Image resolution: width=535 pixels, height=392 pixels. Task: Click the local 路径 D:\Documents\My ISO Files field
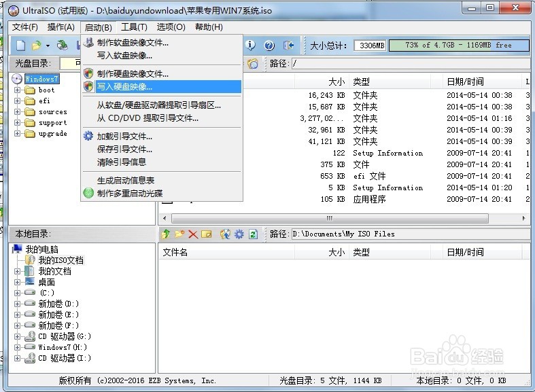(411, 234)
